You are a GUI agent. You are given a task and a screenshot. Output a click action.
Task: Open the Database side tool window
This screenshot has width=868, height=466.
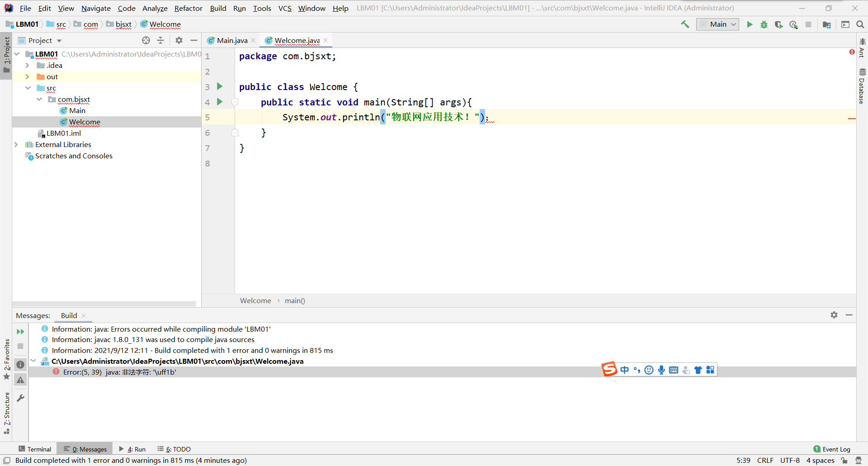coord(862,86)
